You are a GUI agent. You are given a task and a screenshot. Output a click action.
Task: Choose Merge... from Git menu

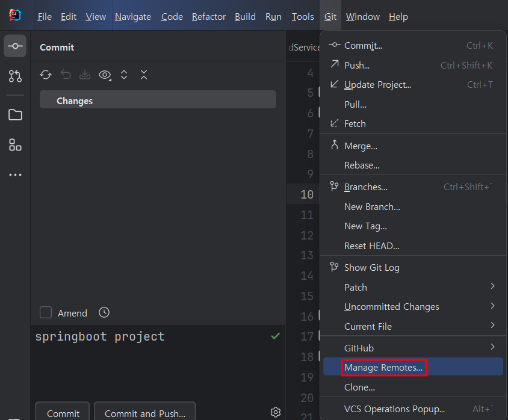pyautogui.click(x=413, y=146)
